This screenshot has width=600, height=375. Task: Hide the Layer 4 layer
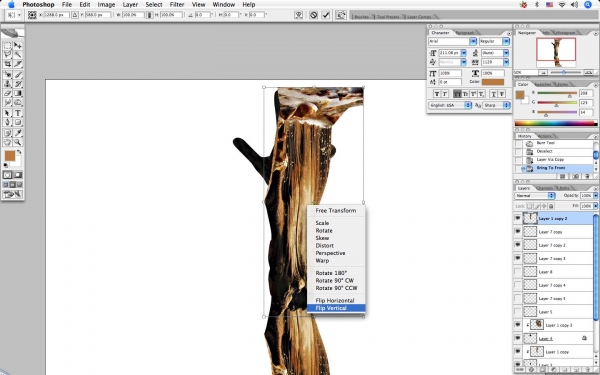pos(518,338)
